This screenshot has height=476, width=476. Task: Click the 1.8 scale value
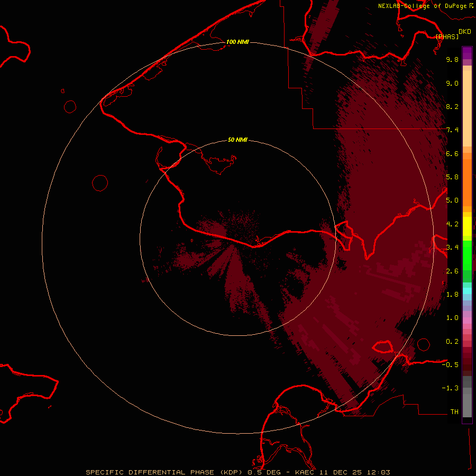pos(452,294)
